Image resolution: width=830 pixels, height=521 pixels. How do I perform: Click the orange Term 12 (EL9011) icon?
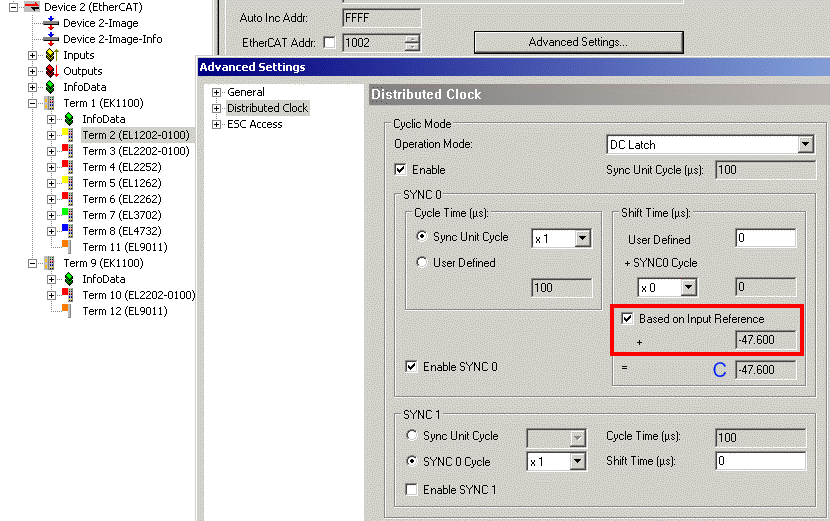click(67, 310)
